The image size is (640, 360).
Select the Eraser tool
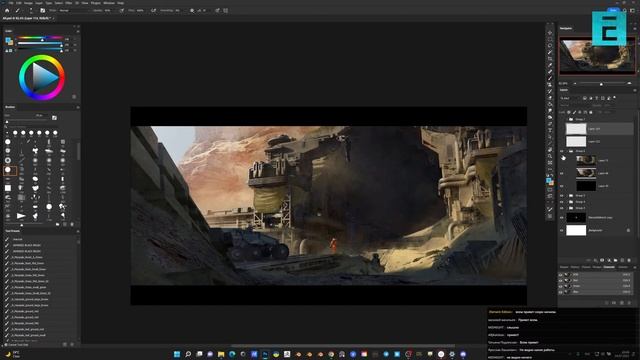[x=550, y=98]
